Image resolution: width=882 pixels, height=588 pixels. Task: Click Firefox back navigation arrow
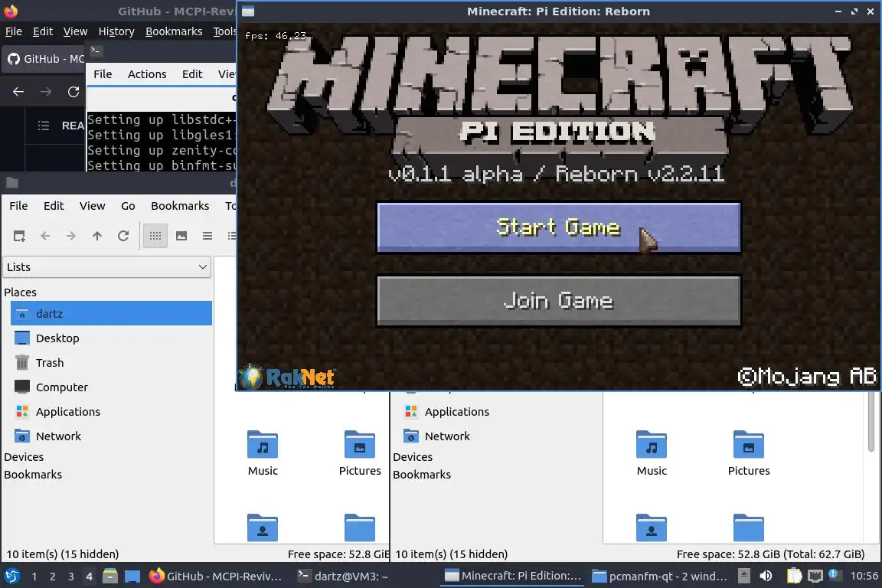(18, 92)
